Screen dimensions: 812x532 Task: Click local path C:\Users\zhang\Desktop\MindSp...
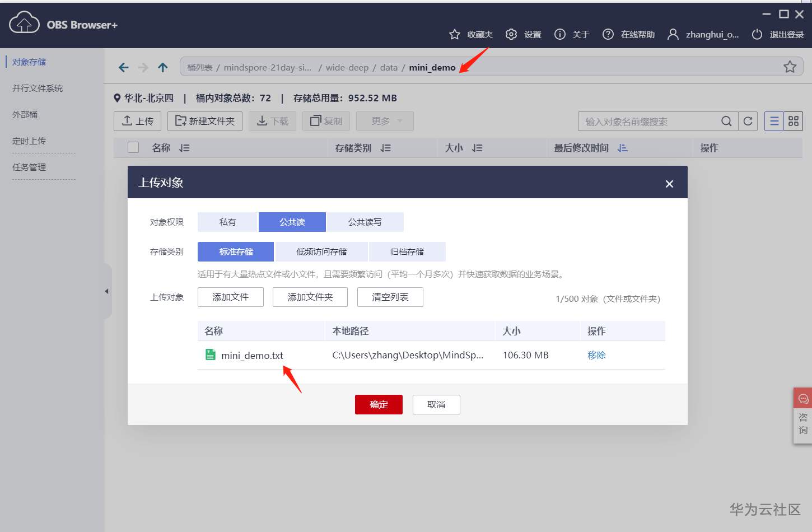click(x=408, y=355)
